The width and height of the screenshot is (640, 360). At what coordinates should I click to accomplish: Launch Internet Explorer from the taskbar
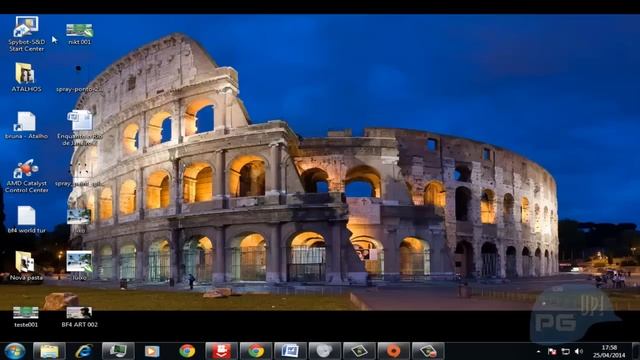point(83,351)
